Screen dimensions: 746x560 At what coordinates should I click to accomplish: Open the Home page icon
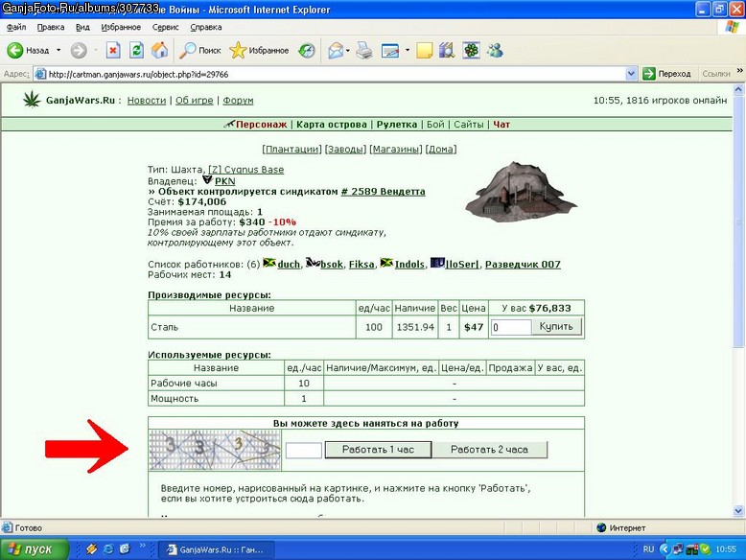160,50
